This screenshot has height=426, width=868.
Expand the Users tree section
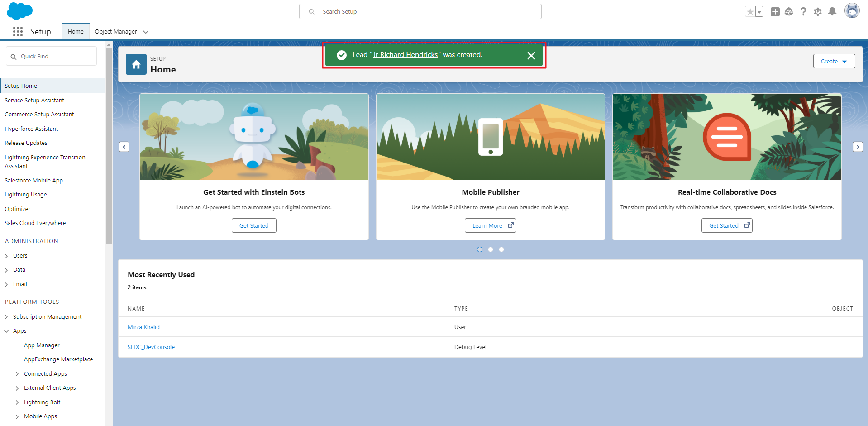[x=6, y=256]
